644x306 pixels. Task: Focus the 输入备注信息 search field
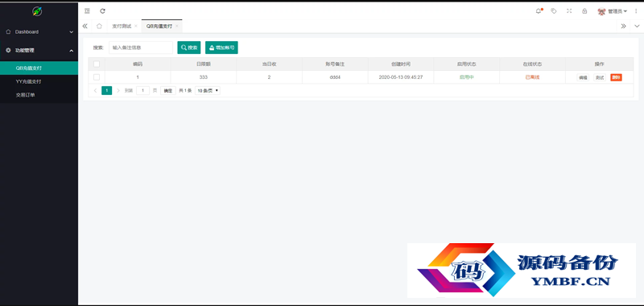click(x=140, y=48)
